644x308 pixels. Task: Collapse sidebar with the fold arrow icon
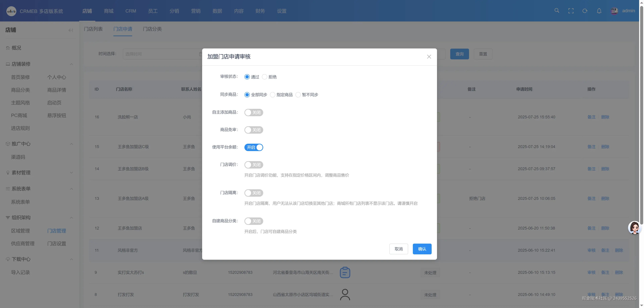click(70, 30)
